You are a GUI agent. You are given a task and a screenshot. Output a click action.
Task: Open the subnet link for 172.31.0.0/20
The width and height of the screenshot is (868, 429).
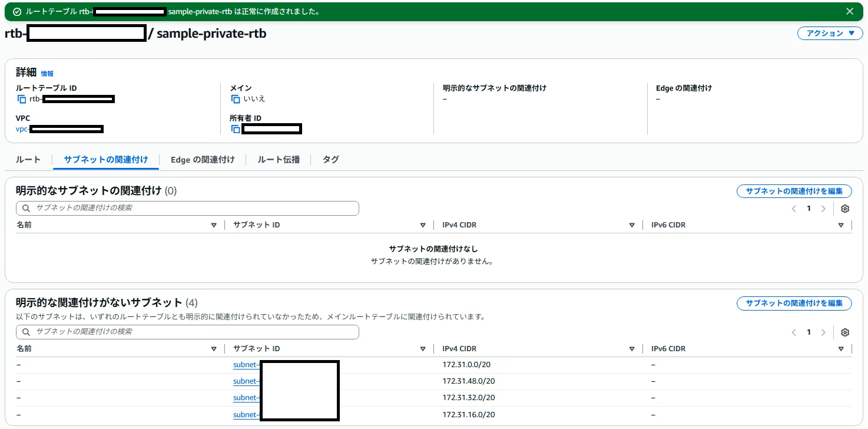coord(246,364)
